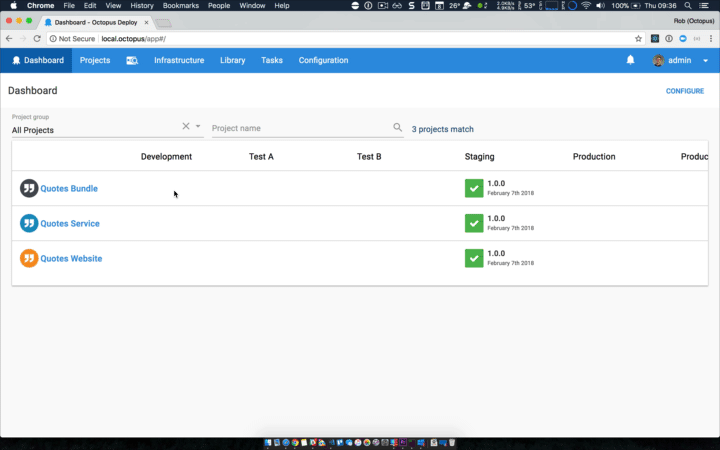Screen dimensions: 720x450
Task: Open the macOS Spotlight search icon
Action: coord(688,6)
